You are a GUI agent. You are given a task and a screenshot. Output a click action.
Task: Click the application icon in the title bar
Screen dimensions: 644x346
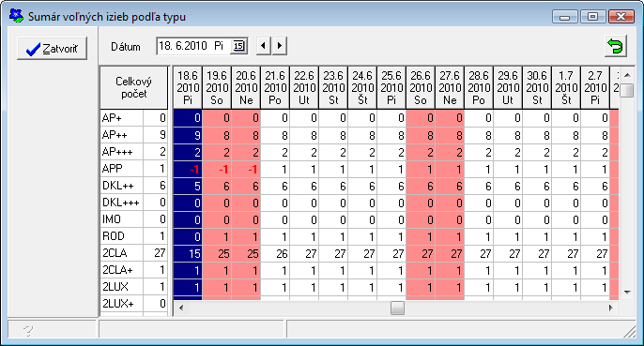coord(17,16)
